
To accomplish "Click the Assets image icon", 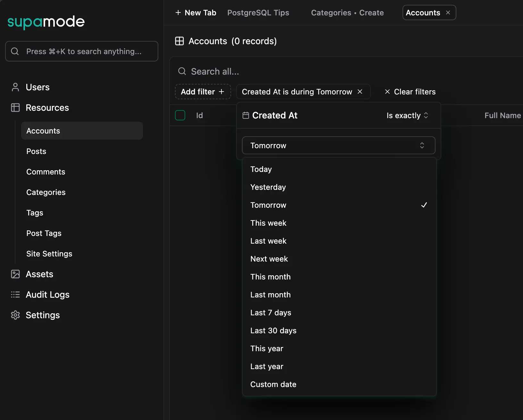I will pos(15,274).
